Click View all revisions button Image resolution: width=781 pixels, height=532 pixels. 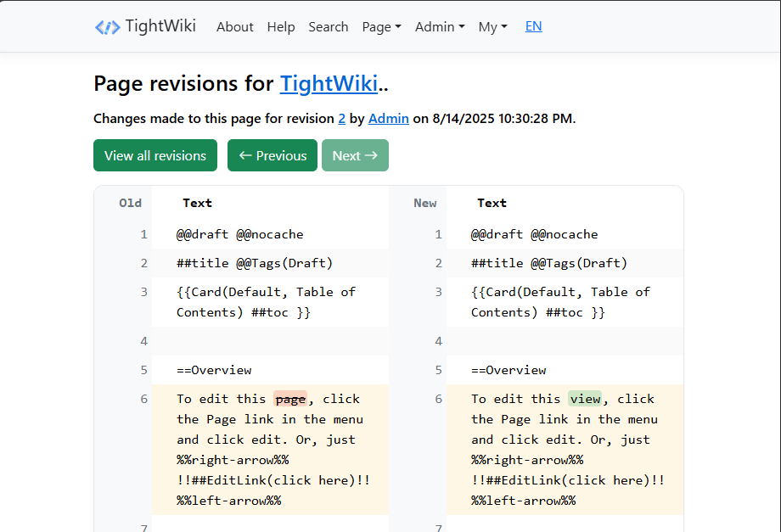click(155, 155)
